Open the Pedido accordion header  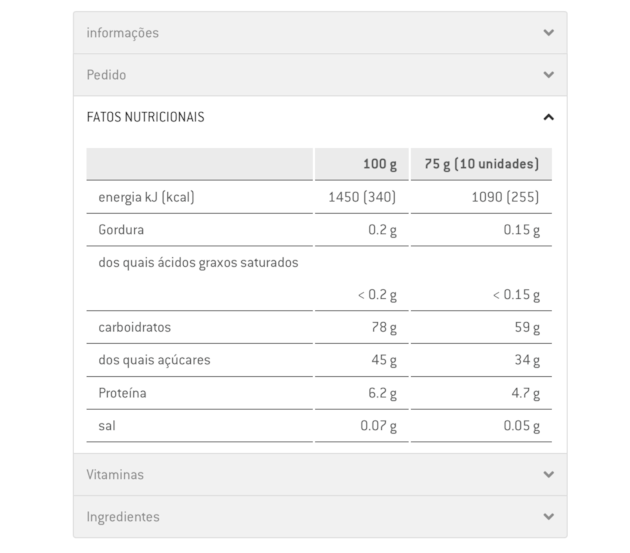tap(320, 75)
